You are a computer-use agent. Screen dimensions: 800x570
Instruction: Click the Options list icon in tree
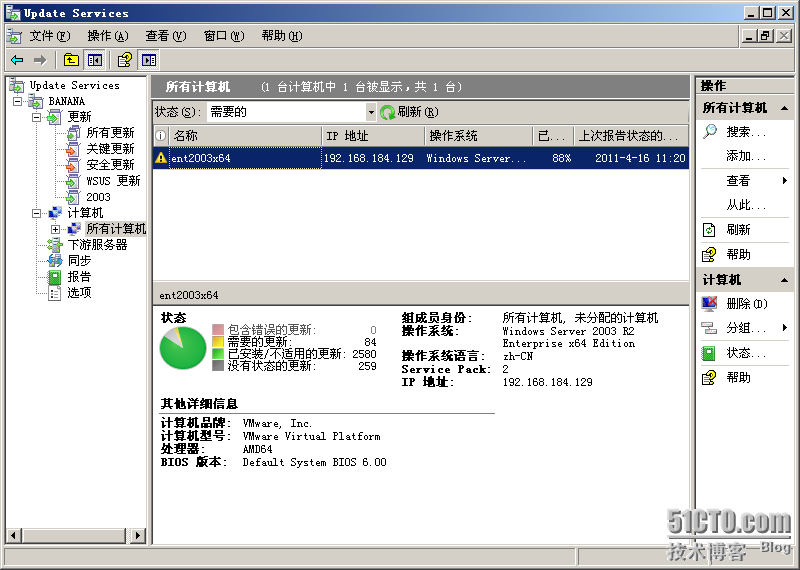(55, 292)
